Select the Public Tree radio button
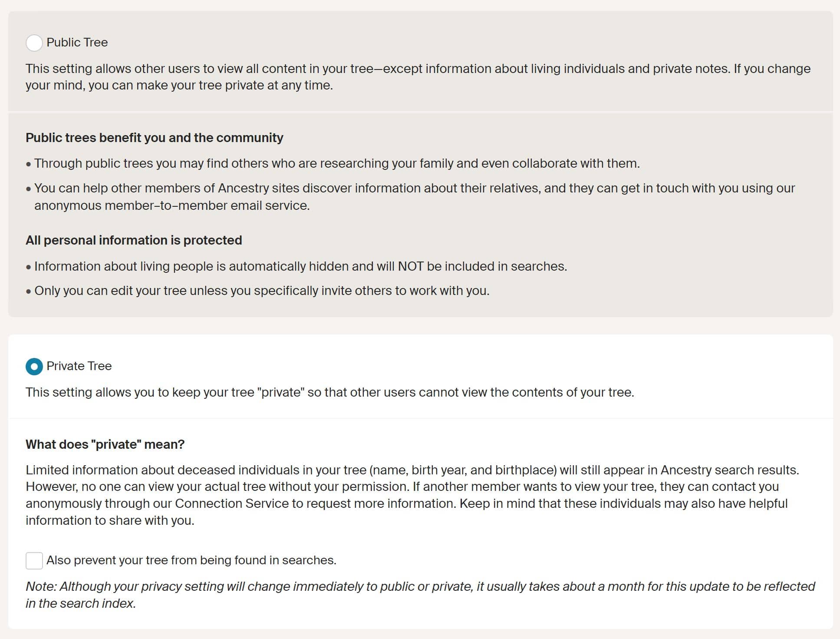 pos(34,43)
